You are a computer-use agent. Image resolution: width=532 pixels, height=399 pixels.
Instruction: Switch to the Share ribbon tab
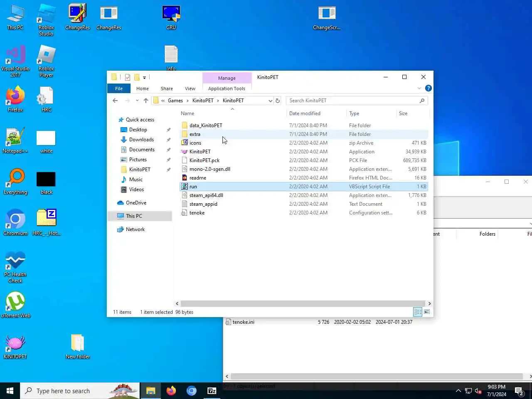[167, 89]
